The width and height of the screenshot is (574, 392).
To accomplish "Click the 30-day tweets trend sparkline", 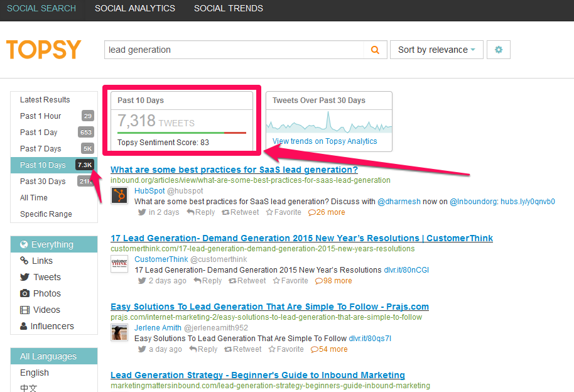I will pos(328,122).
